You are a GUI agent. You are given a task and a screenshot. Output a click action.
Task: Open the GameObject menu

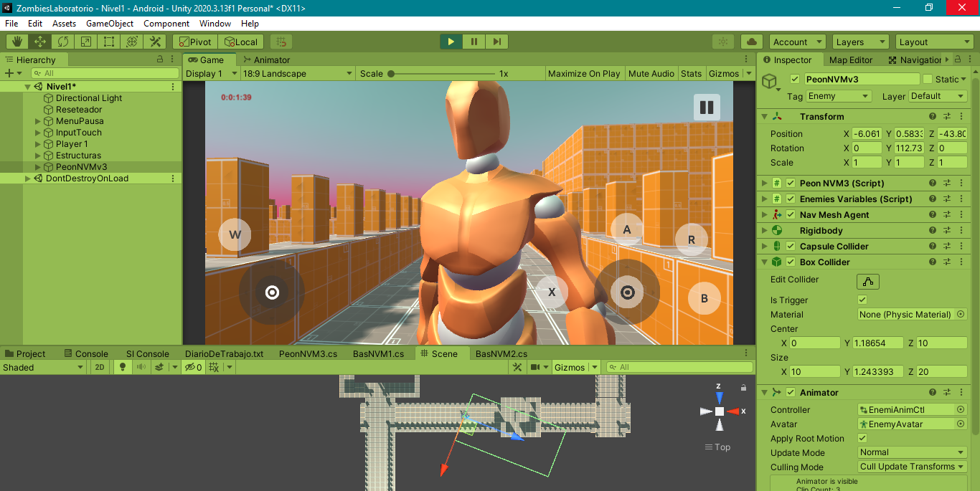[x=110, y=23]
